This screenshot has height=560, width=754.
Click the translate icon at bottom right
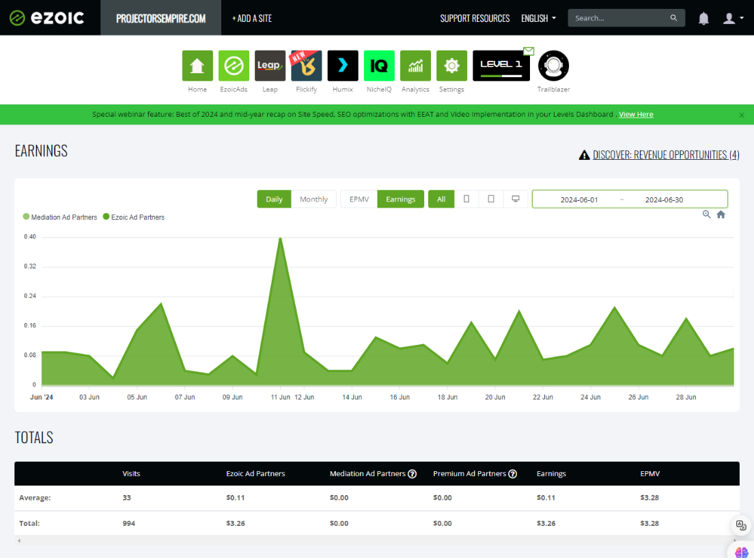[x=741, y=525]
